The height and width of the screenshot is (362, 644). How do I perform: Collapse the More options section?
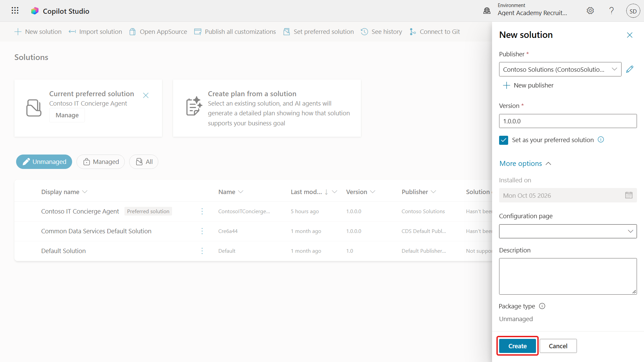click(x=525, y=163)
